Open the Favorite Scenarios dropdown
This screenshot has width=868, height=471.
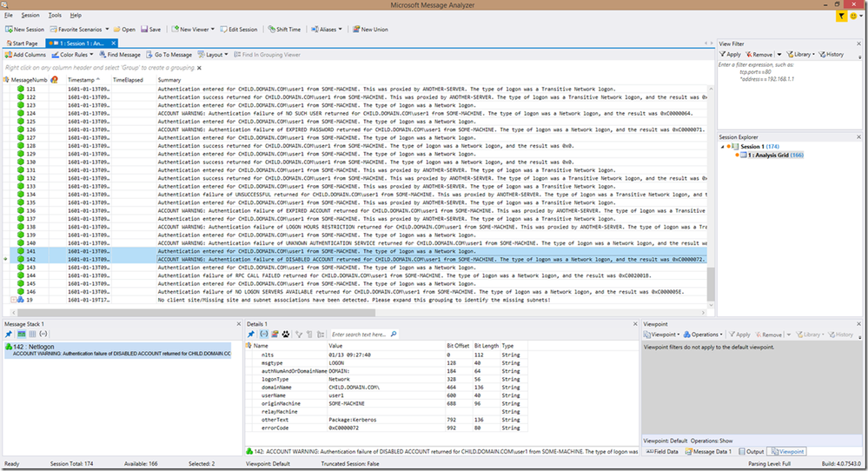pos(79,30)
